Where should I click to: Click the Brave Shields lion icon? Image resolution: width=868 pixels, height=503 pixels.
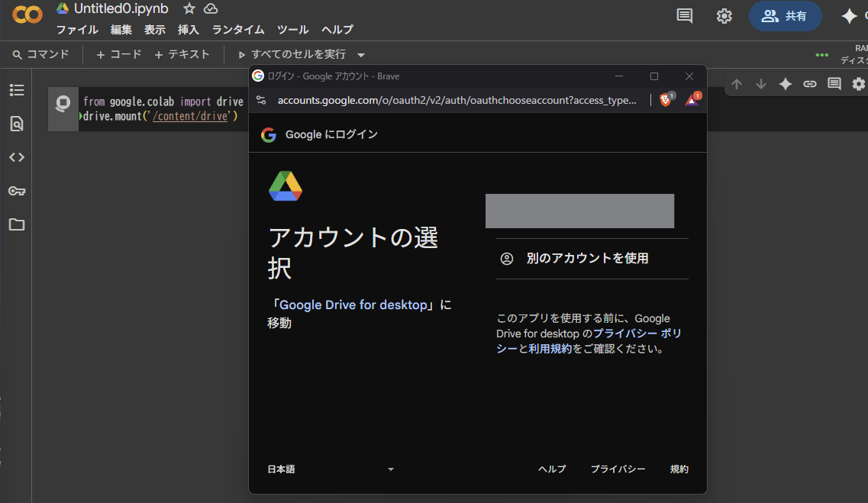pyautogui.click(x=665, y=100)
